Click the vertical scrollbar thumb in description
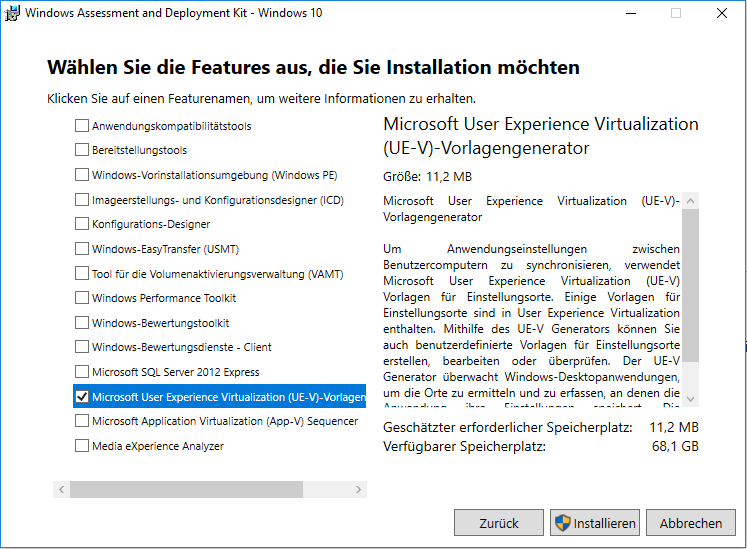The image size is (747, 549). 690,285
